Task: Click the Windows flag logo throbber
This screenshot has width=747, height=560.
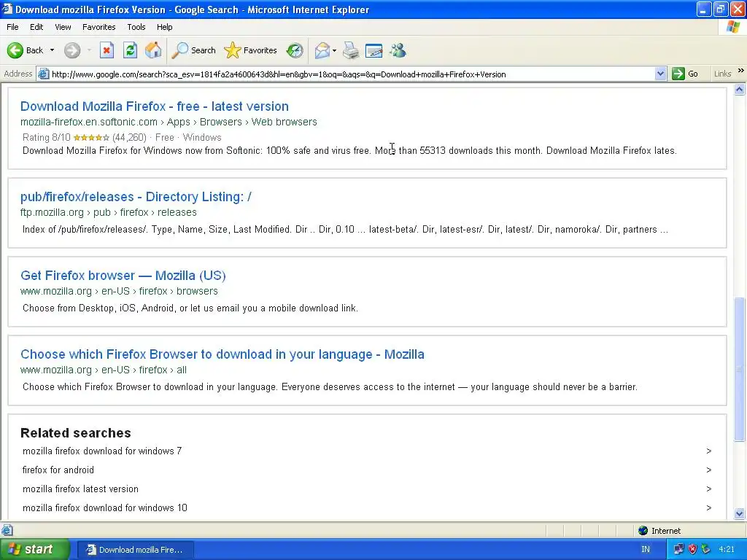Action: tap(732, 27)
